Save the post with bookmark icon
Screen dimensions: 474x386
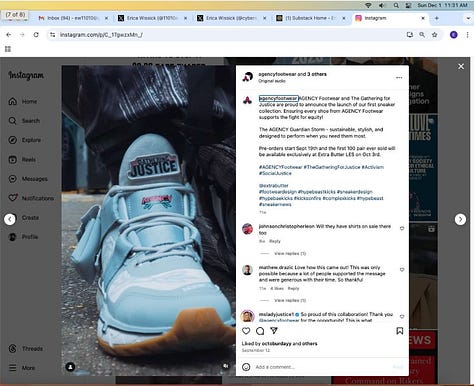[400, 331]
